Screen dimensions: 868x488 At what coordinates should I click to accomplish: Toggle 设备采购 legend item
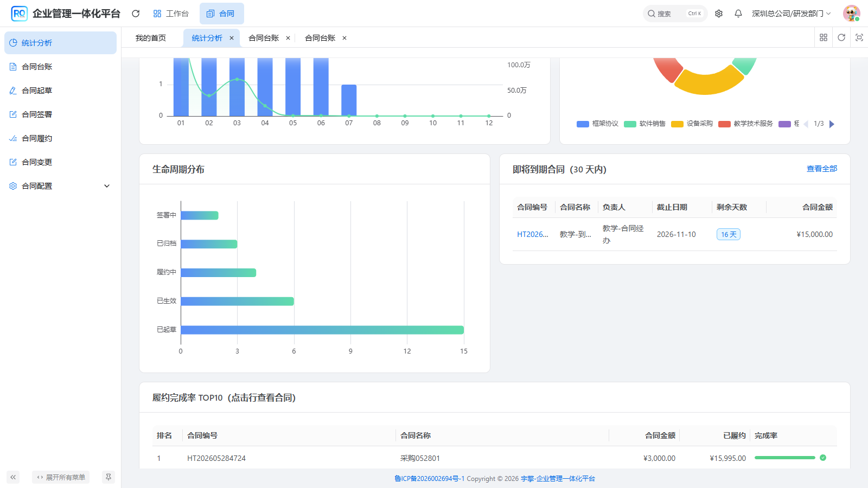[x=692, y=124]
